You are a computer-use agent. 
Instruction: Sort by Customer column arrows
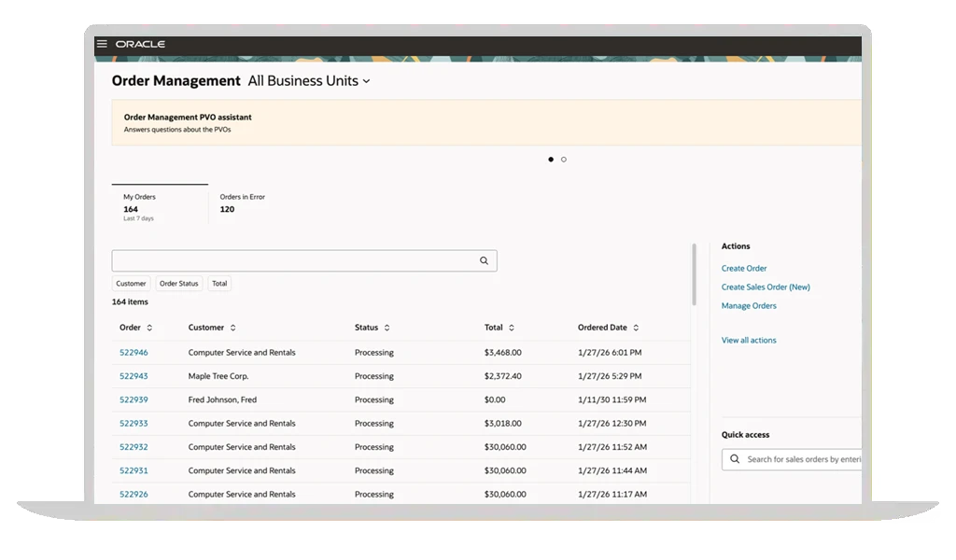[x=232, y=329]
